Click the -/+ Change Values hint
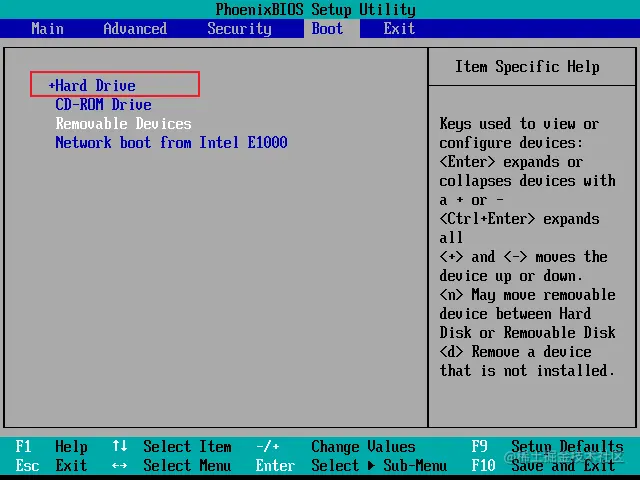 [336, 447]
